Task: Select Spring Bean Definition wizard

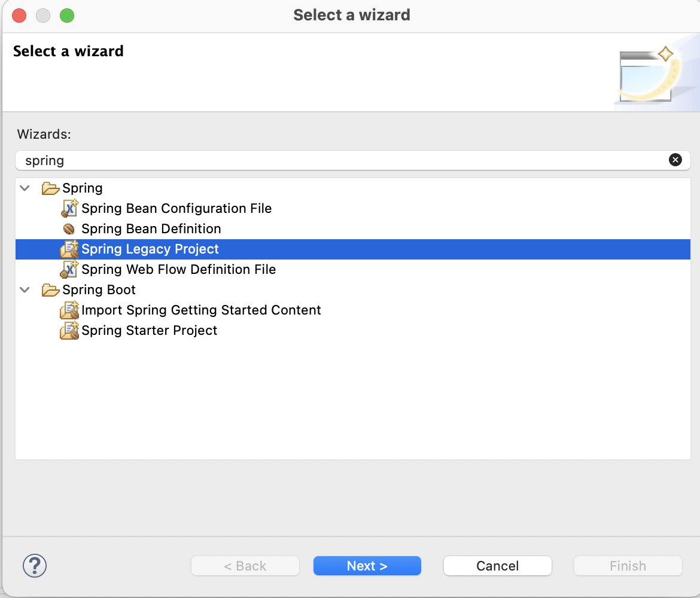Action: pos(151,229)
